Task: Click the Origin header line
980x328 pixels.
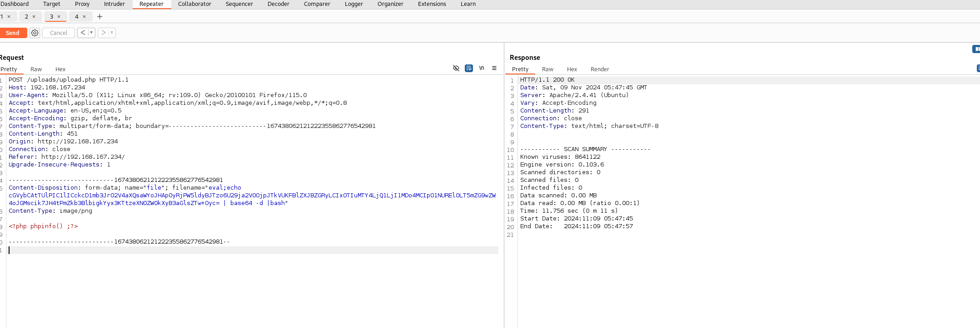Action: (63, 142)
